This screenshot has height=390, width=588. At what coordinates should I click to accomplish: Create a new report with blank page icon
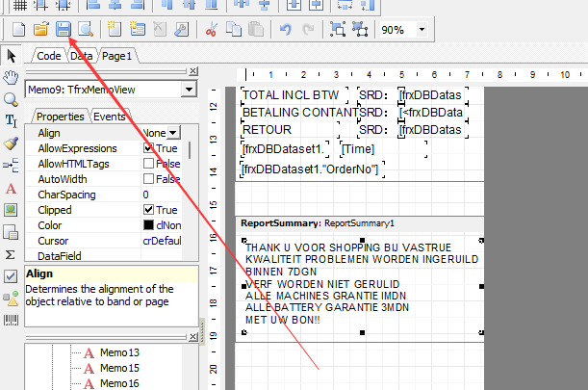(x=19, y=30)
